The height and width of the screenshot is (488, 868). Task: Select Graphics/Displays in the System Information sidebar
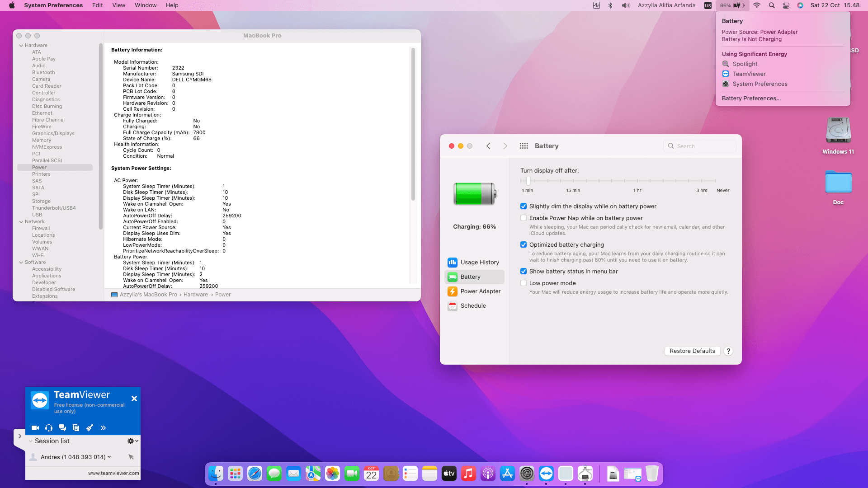point(53,133)
